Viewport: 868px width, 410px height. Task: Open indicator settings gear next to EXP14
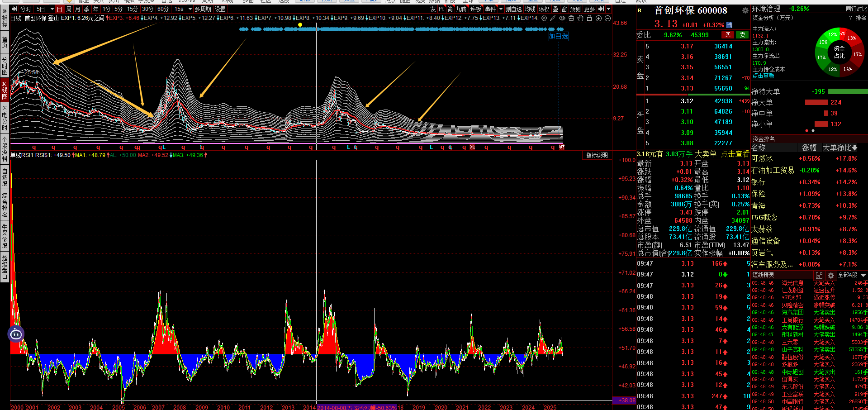click(544, 18)
